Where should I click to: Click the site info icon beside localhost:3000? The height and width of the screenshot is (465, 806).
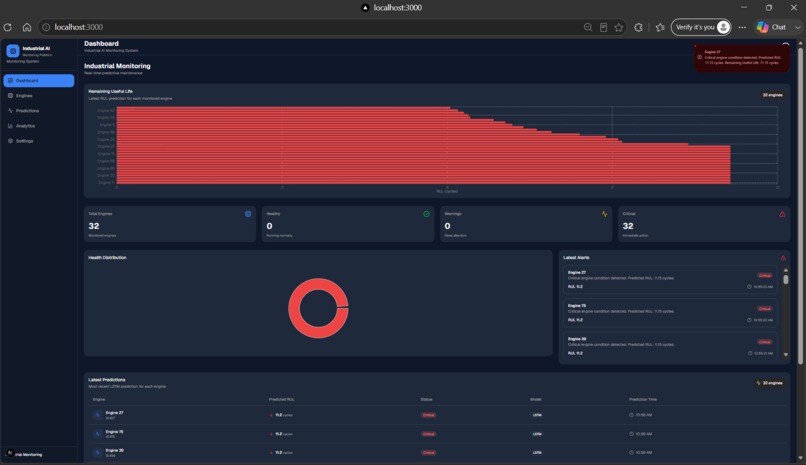(46, 27)
